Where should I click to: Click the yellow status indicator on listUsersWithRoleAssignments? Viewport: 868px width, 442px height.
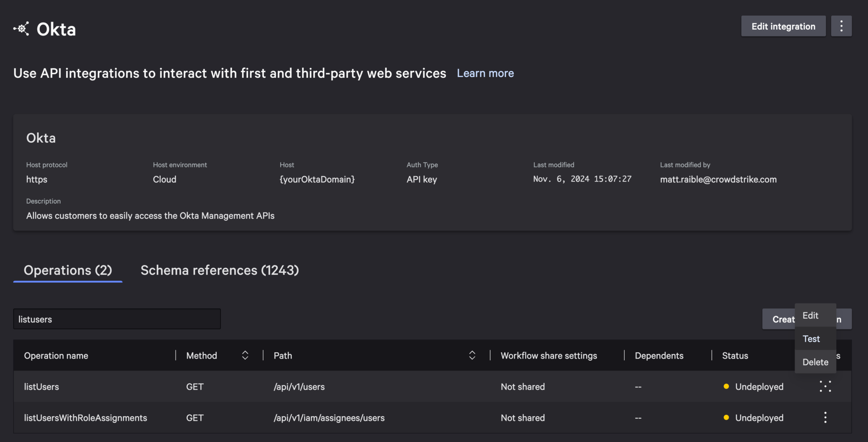pyautogui.click(x=726, y=418)
